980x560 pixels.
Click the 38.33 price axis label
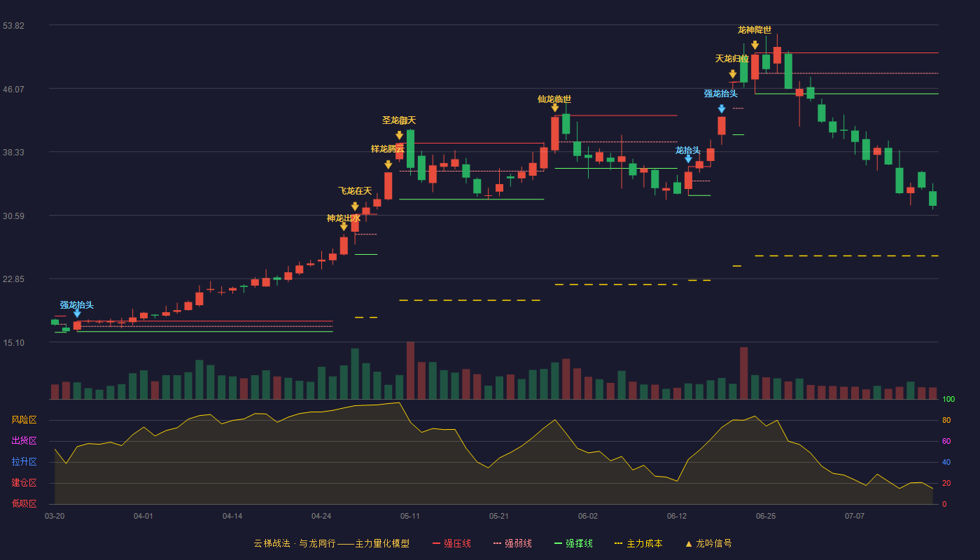[13, 153]
